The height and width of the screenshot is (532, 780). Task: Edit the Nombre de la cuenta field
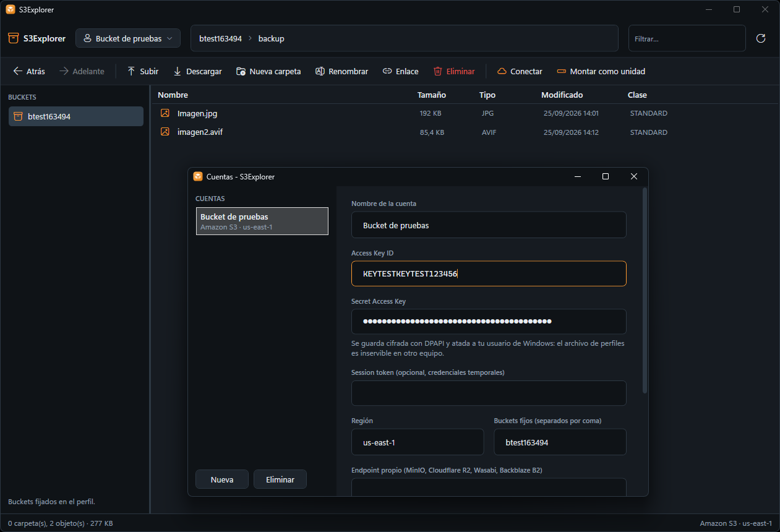pyautogui.click(x=489, y=225)
